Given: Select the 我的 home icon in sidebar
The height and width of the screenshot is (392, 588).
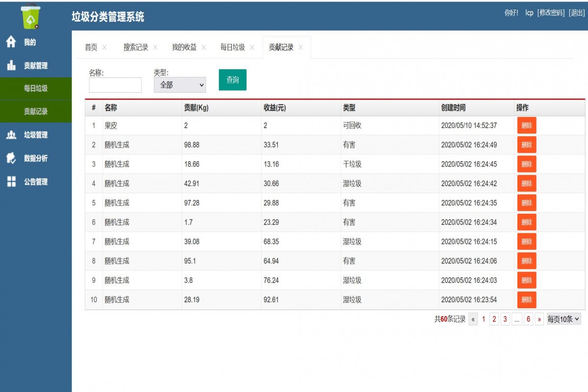Looking at the screenshot, I should point(11,42).
